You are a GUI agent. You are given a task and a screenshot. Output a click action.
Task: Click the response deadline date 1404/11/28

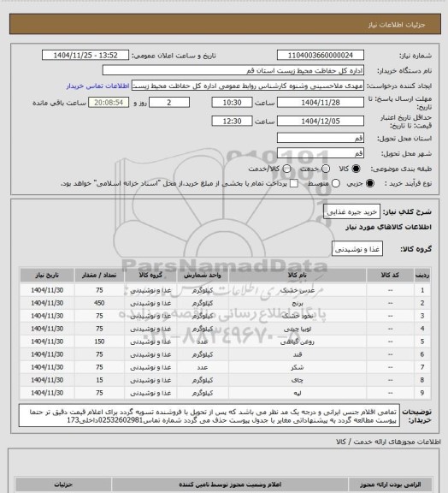[321, 103]
